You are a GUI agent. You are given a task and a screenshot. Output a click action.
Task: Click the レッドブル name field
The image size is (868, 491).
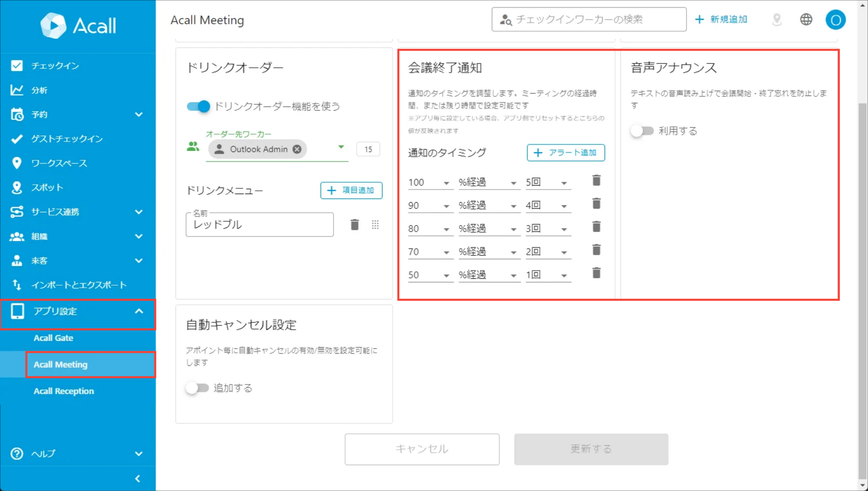pyautogui.click(x=260, y=224)
